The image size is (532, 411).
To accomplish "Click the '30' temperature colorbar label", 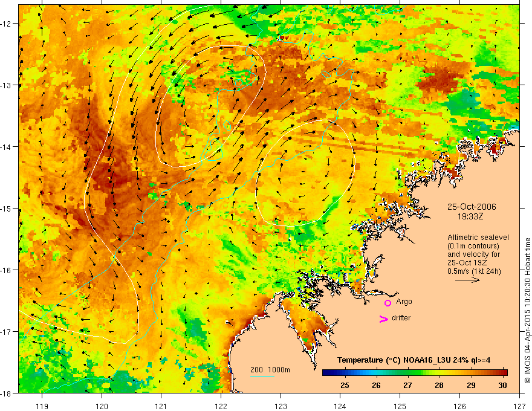I will [502, 385].
